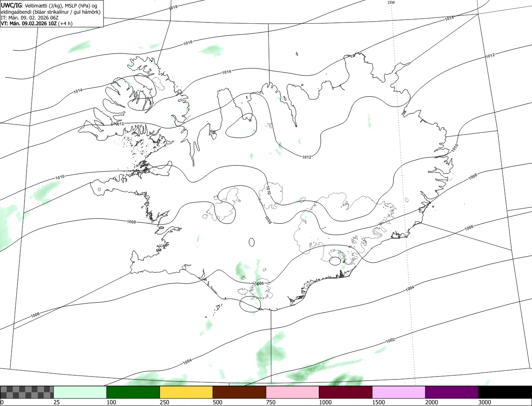Viewport: 532px width, 406px height.
Task: Click the '1016' isobar label
Action: (x=188, y=43)
